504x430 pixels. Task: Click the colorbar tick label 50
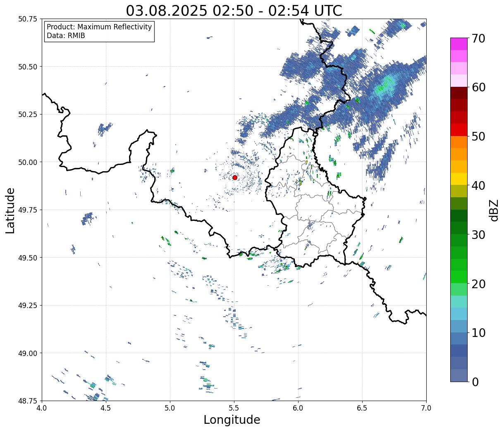pyautogui.click(x=478, y=136)
